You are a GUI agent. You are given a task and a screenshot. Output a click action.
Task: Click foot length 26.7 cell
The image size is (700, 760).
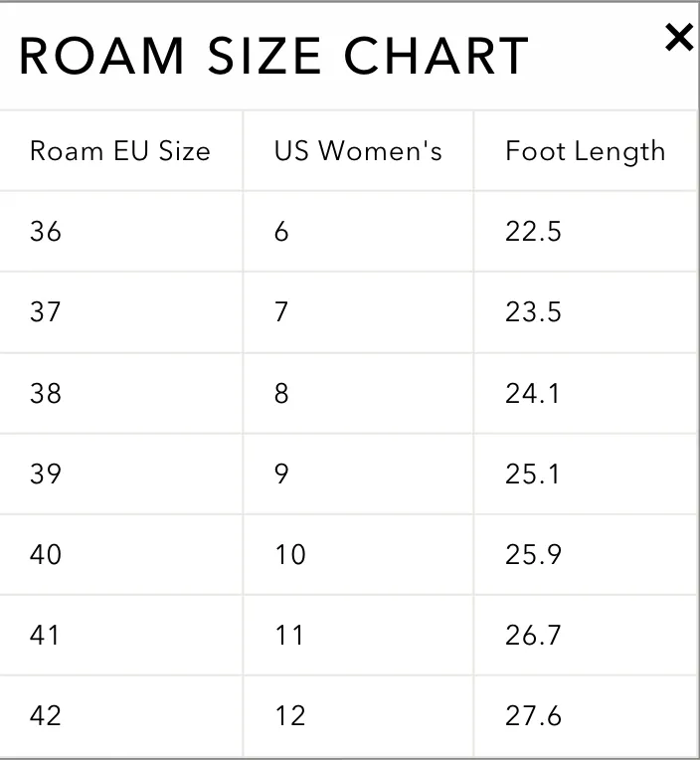(x=586, y=635)
